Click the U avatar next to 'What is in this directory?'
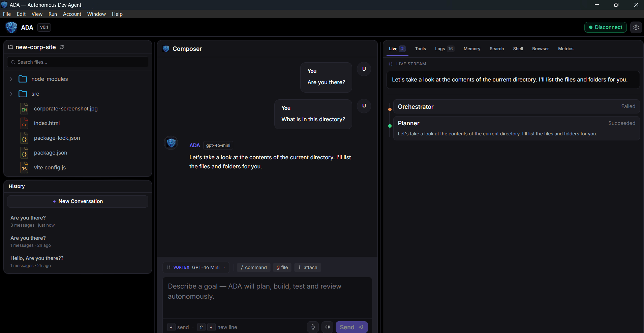This screenshot has height=333, width=644. click(364, 106)
